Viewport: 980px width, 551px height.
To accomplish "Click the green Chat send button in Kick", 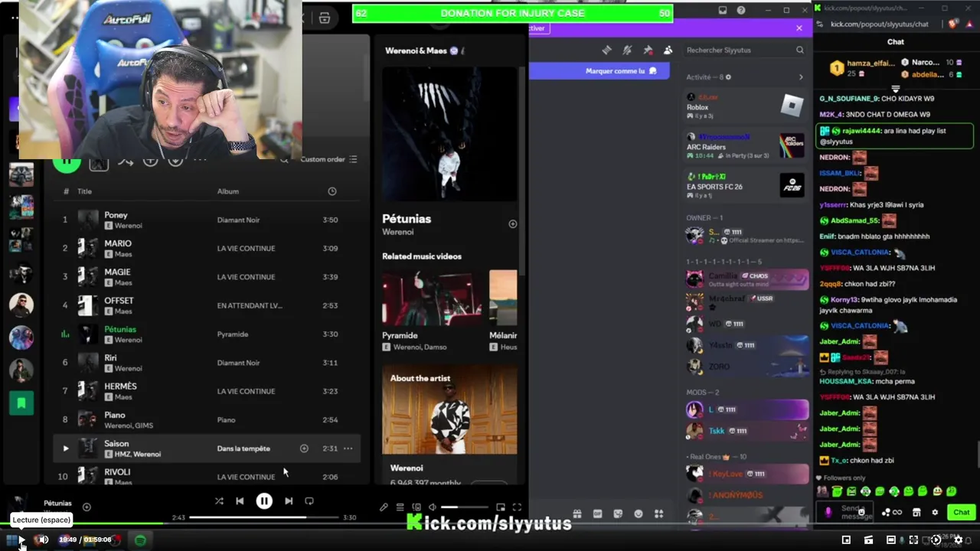I will click(x=962, y=513).
